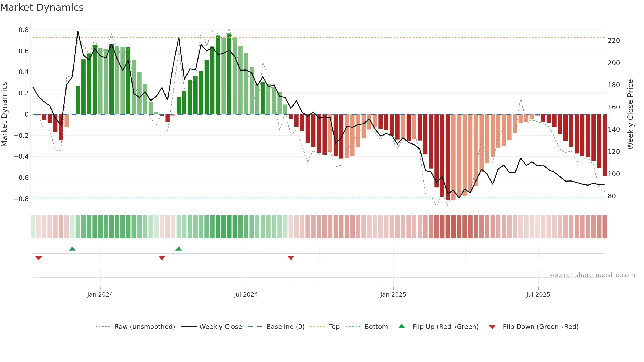Screen dimensions: 644x362
Task: Click the 160 right axis price label
Action: (614, 107)
